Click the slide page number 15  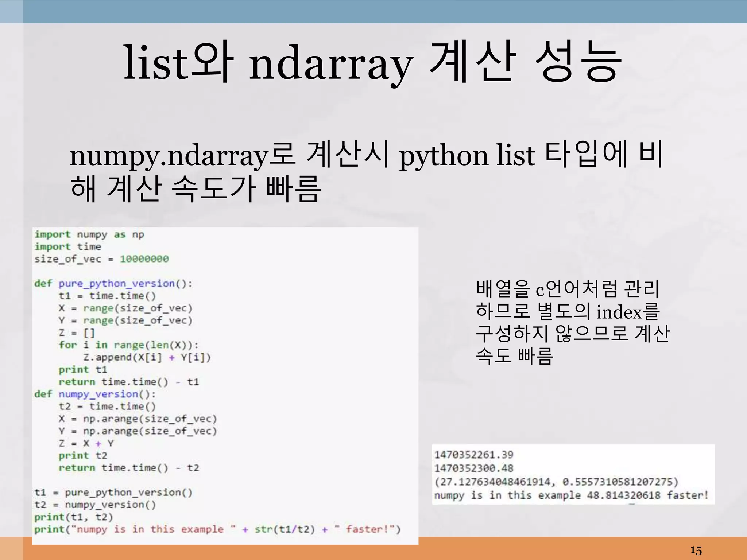(696, 550)
